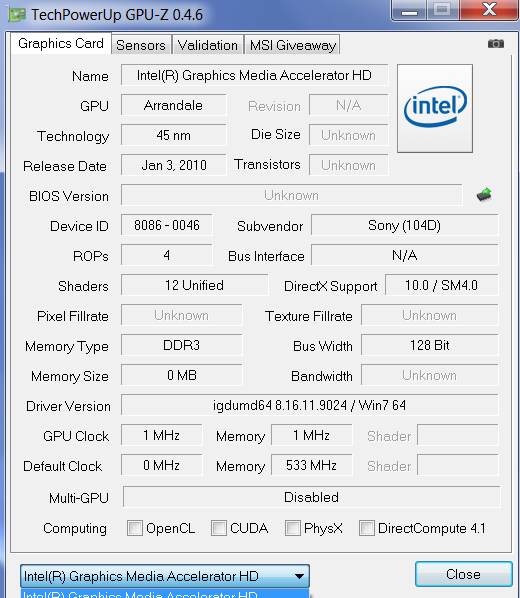Image resolution: width=520 pixels, height=598 pixels.
Task: Click the Driver Version field
Action: point(309,405)
